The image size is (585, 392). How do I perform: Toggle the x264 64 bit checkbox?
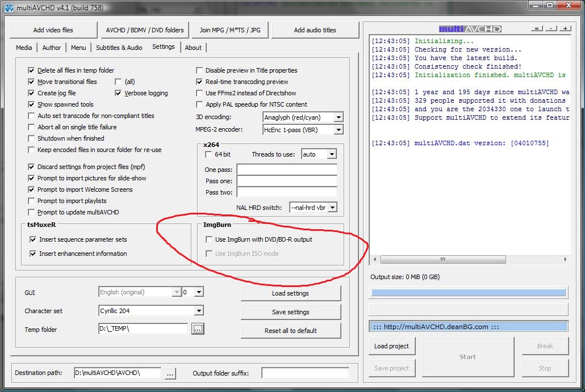coord(208,154)
